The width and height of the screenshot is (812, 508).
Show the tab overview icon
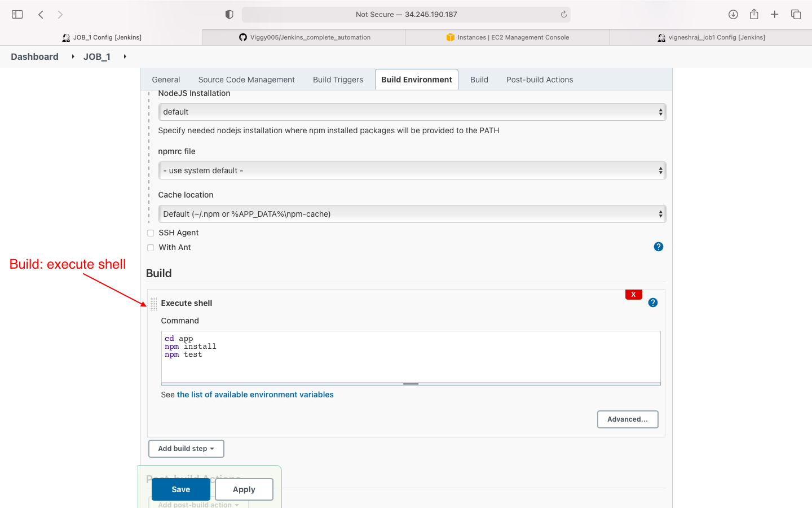click(x=796, y=15)
